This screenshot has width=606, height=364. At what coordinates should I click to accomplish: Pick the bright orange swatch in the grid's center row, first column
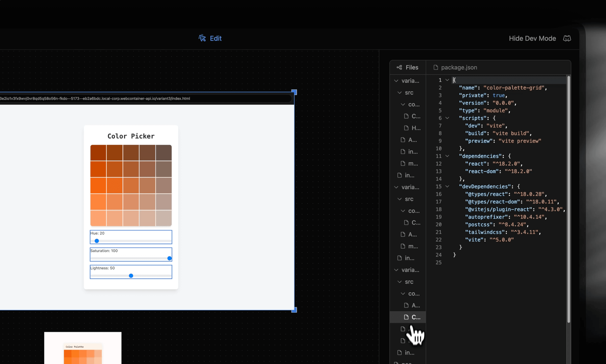[x=98, y=185]
